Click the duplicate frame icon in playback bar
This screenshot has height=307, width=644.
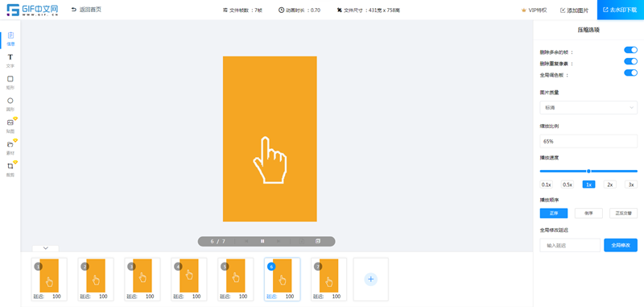[x=317, y=241]
